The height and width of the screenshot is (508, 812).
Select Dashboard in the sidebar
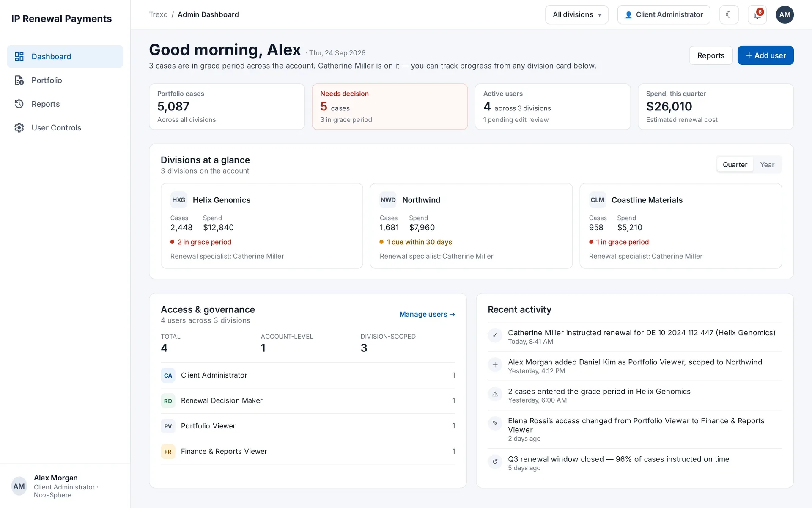click(x=65, y=56)
